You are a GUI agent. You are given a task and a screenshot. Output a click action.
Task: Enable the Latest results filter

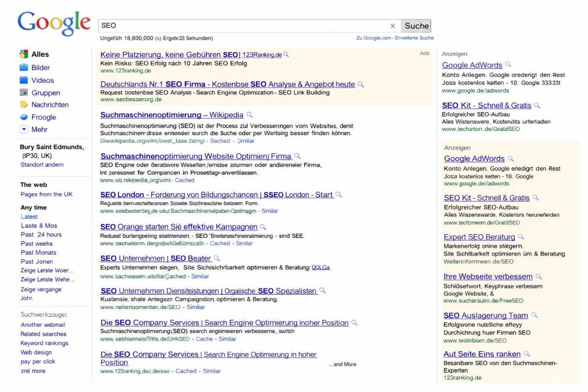point(29,216)
